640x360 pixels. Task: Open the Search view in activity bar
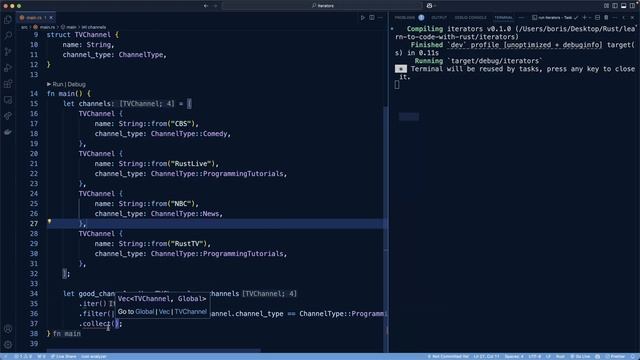click(8, 36)
